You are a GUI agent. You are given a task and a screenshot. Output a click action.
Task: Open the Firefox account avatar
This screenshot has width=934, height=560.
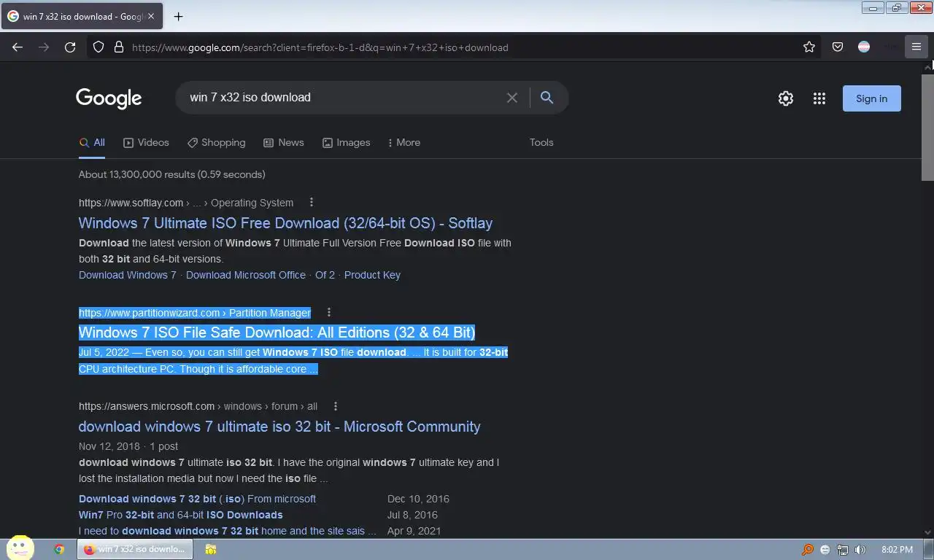(864, 47)
